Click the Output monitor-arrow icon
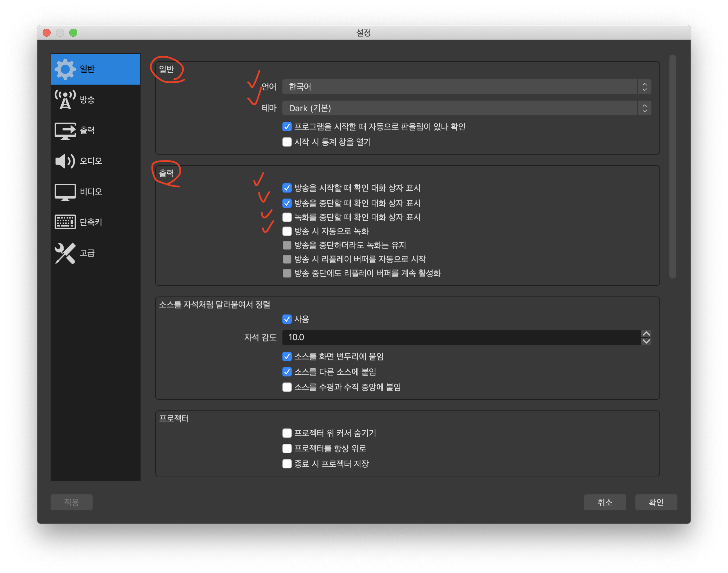The height and width of the screenshot is (573, 728). [x=65, y=131]
